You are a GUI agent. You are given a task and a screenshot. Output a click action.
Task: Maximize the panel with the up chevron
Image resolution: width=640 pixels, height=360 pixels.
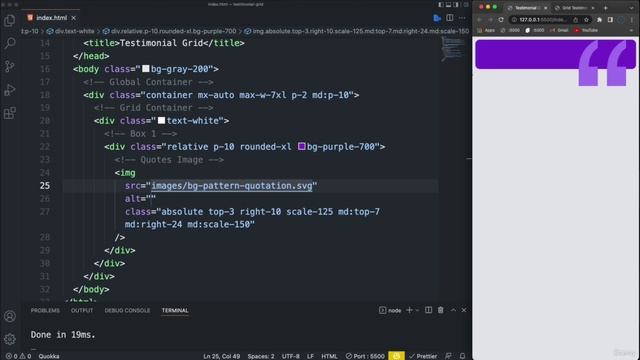point(453,310)
